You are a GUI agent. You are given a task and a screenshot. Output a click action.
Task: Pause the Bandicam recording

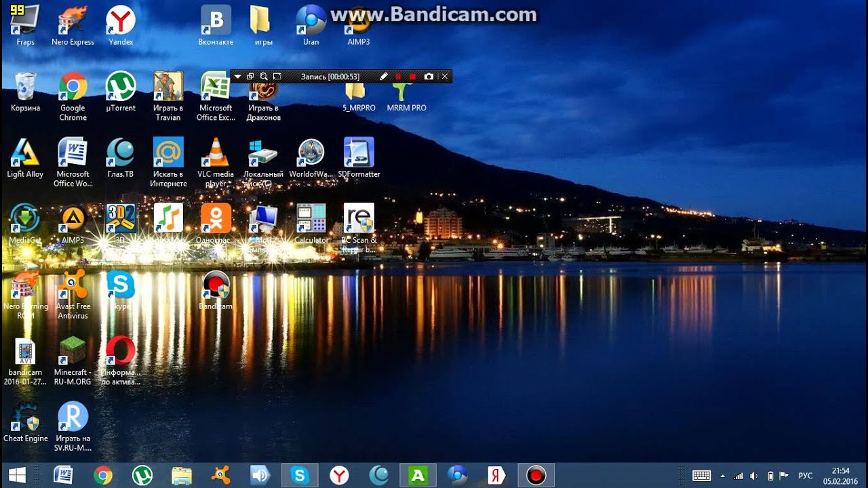(398, 77)
